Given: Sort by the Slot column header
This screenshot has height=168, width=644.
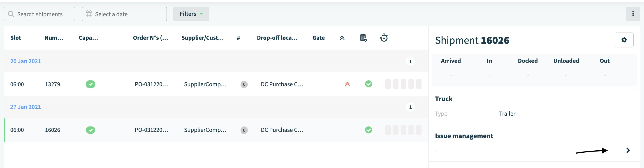Looking at the screenshot, I should 16,38.
